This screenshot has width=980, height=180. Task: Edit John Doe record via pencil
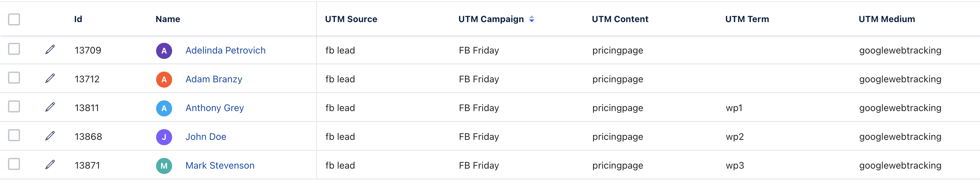click(x=50, y=136)
